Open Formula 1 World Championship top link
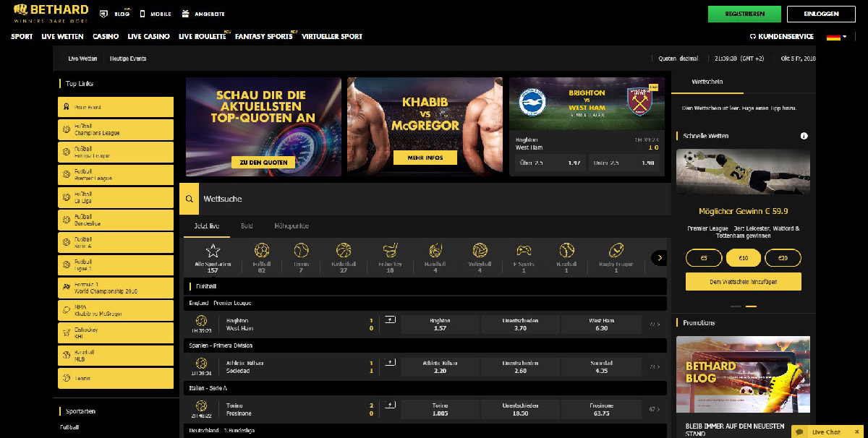Screen dimensions: 868x438 116,288
